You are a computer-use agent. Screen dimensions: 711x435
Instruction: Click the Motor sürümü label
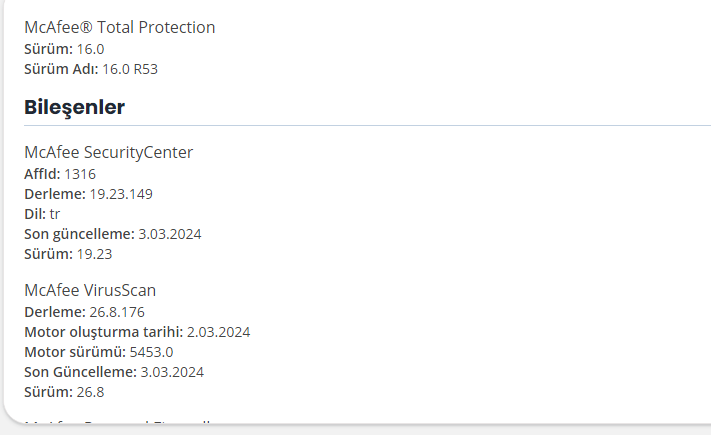[75, 352]
